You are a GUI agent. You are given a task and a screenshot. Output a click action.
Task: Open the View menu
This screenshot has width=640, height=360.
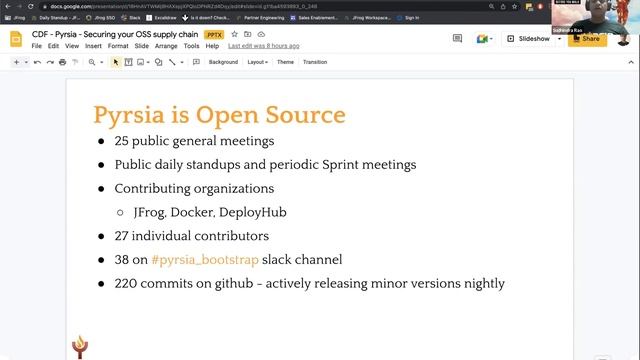pyautogui.click(x=72, y=46)
